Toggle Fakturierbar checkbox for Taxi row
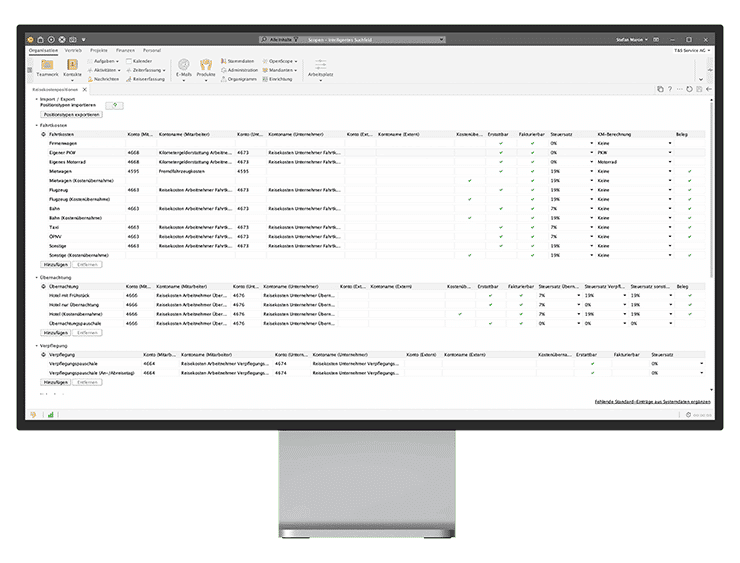The width and height of the screenshot is (740, 563). pos(530,227)
